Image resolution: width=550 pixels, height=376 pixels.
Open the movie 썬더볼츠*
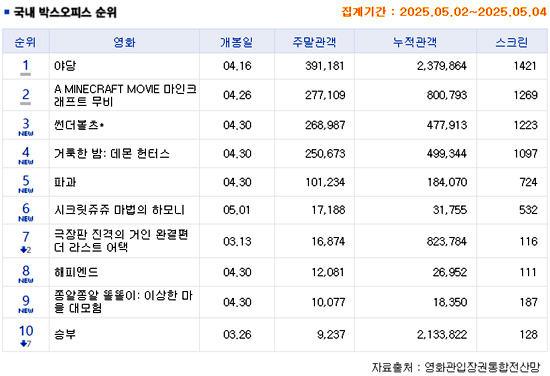pyautogui.click(x=79, y=125)
